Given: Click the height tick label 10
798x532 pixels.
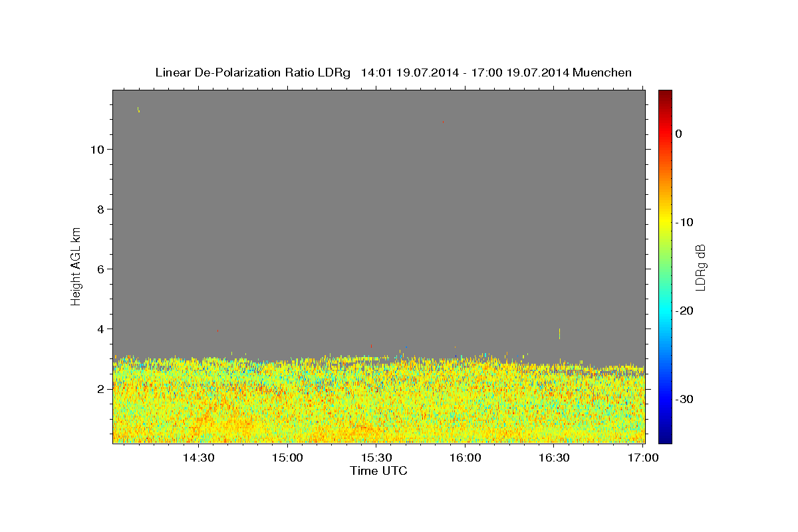Looking at the screenshot, I should click(x=97, y=150).
